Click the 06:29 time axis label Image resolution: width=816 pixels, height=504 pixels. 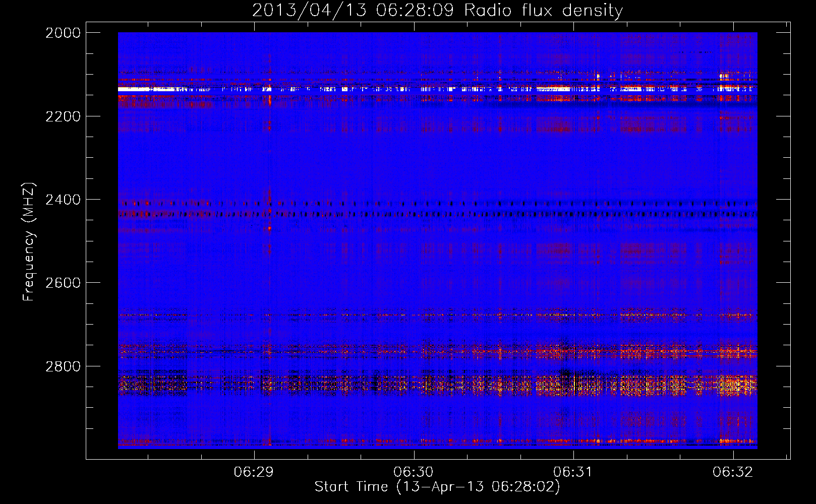coord(254,472)
